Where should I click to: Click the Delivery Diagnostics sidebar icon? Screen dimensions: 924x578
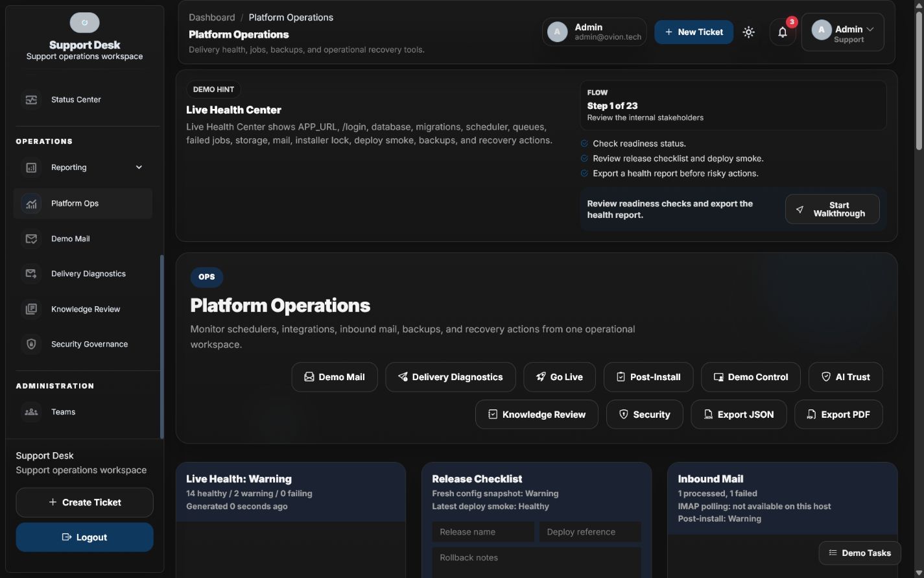(x=31, y=274)
